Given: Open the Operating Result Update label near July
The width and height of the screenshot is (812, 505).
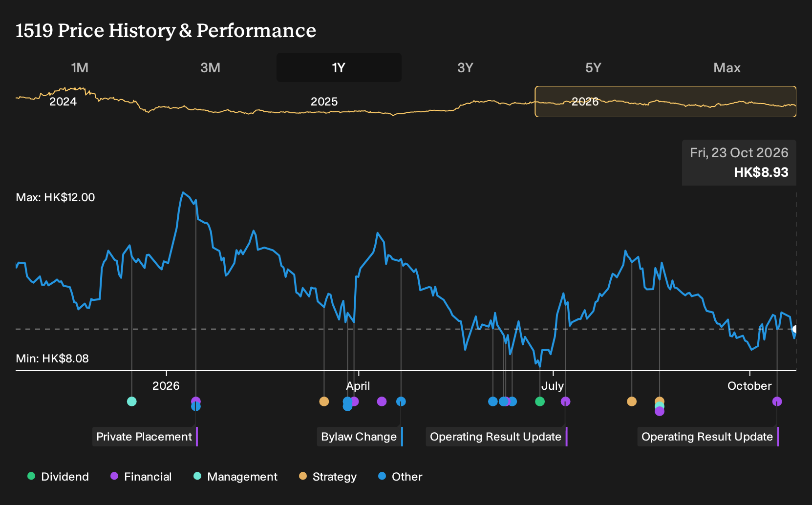Looking at the screenshot, I should (496, 437).
